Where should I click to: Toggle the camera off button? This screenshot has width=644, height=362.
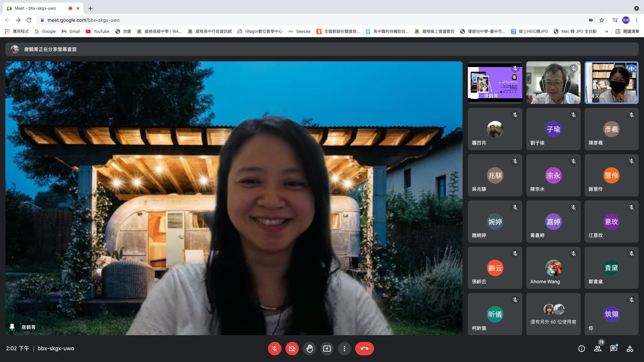(292, 349)
